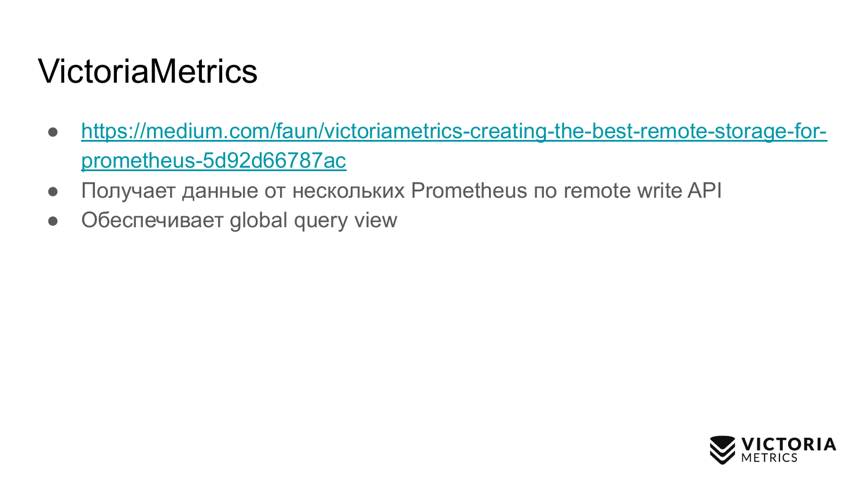Image resolution: width=868 pixels, height=488 pixels.
Task: Click the phrase 'remote write API'
Action: pos(642,191)
